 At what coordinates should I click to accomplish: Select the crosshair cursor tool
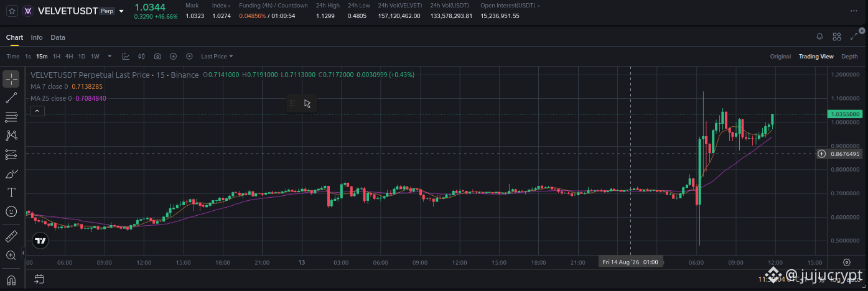(11, 79)
